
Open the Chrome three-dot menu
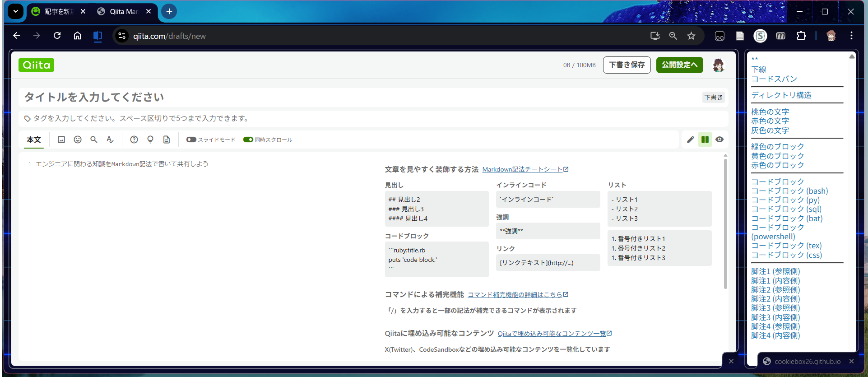851,36
